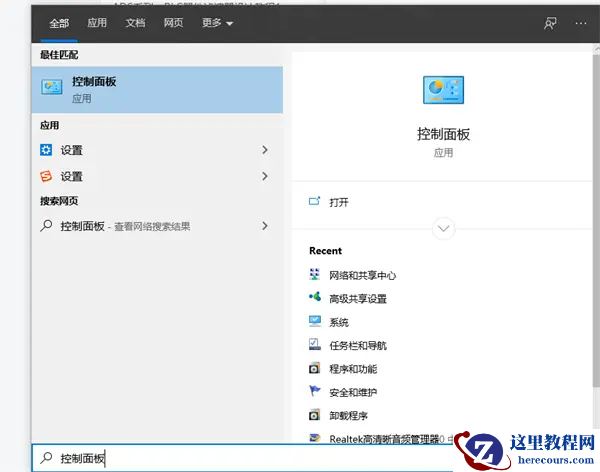Expand more actions with the circular chevron
This screenshot has width=600, height=472.
click(443, 229)
